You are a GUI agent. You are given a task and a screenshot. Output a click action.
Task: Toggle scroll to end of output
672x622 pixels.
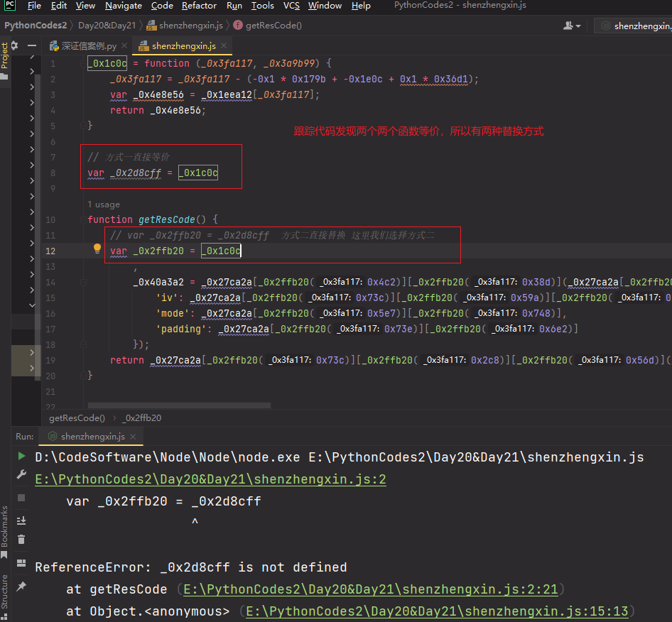[x=21, y=520]
